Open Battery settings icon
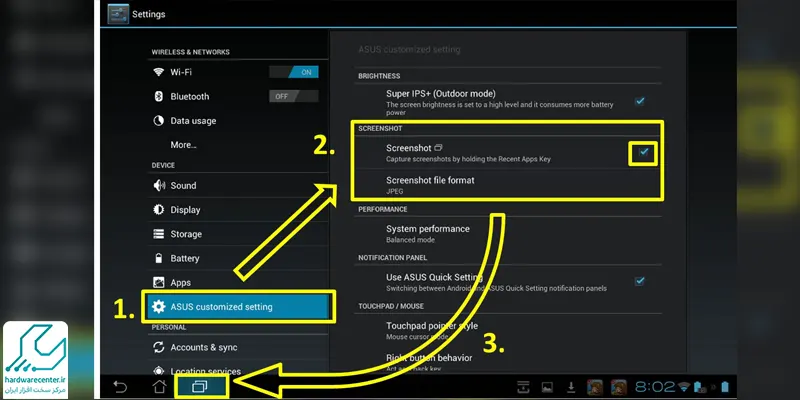800x400 pixels. (x=159, y=258)
